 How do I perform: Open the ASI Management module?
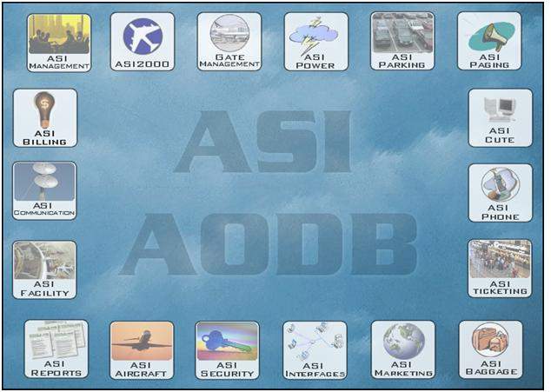[58, 41]
